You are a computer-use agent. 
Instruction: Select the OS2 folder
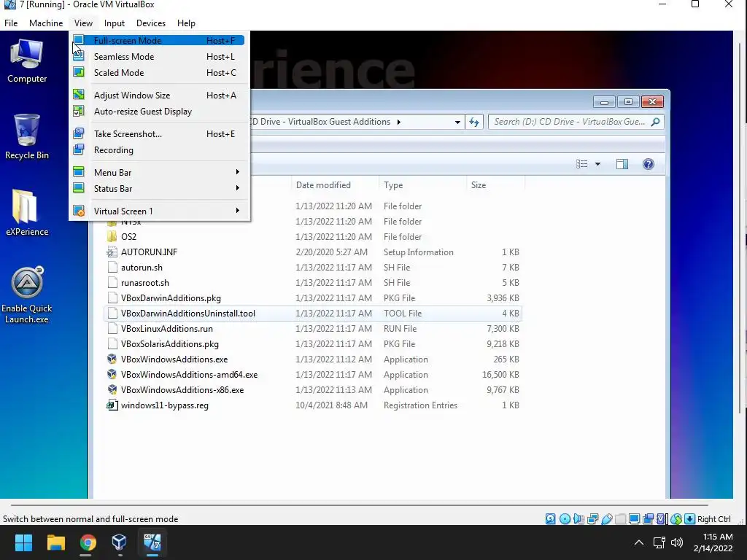(312, 237)
